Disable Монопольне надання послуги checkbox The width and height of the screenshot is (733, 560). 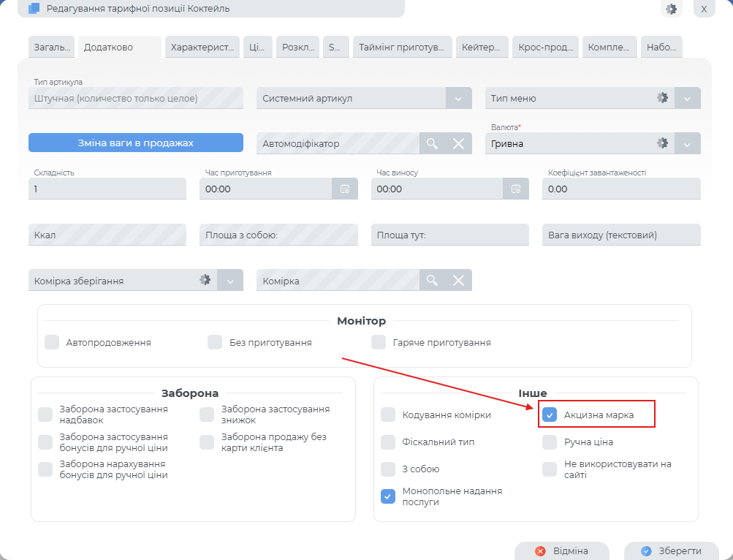tap(388, 497)
